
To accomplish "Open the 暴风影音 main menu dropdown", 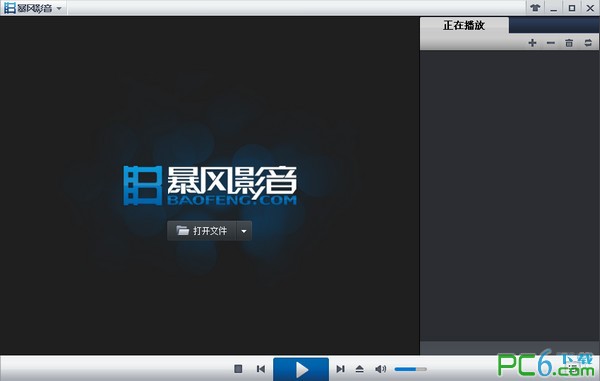I will pyautogui.click(x=59, y=8).
